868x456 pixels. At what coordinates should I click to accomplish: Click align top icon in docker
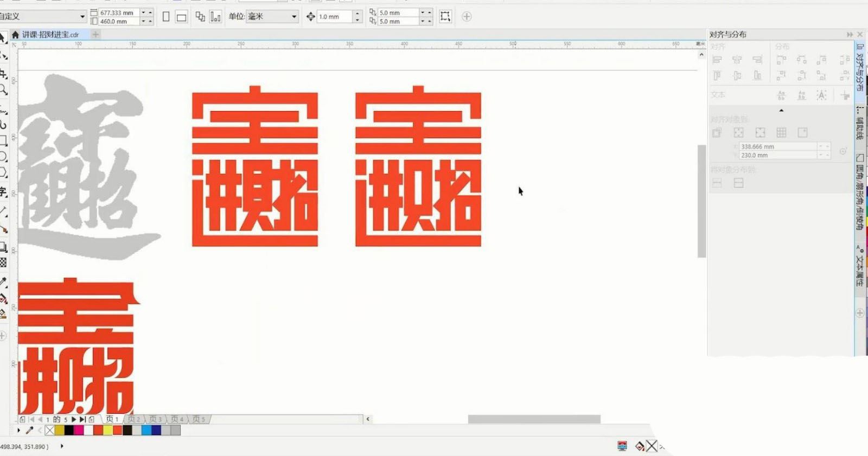point(717,76)
